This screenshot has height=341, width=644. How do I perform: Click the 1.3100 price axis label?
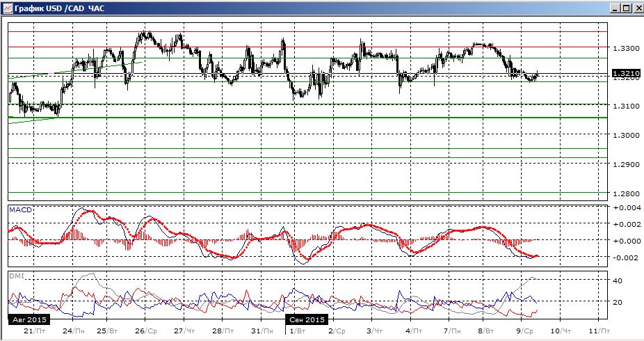(x=626, y=106)
